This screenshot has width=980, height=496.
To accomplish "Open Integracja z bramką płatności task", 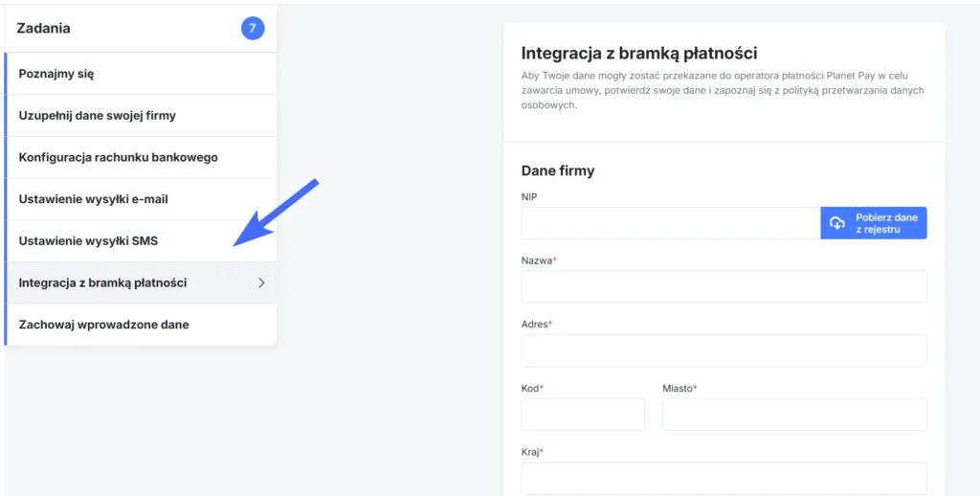I will tap(102, 283).
